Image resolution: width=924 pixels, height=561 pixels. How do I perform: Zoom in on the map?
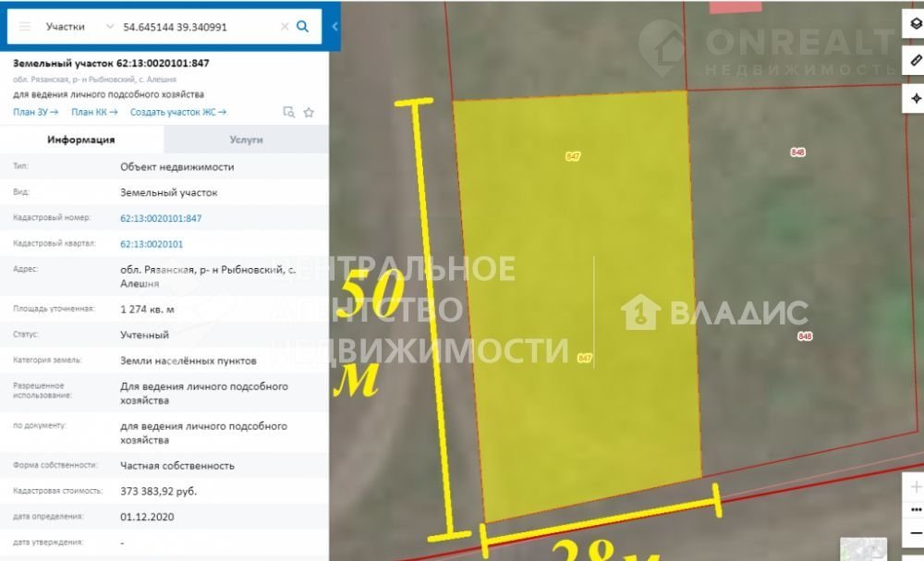coord(915,487)
